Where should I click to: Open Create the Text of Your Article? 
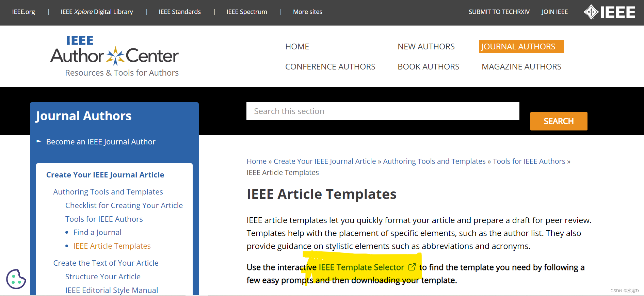pos(106,263)
